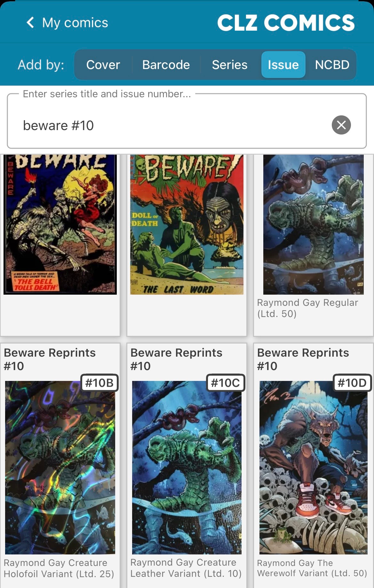374x588 pixels.
Task: Clear the search field with the X icon
Action: (341, 125)
